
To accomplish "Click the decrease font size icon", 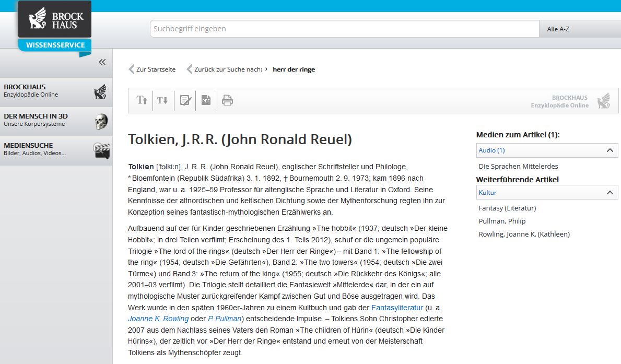I will [x=162, y=100].
